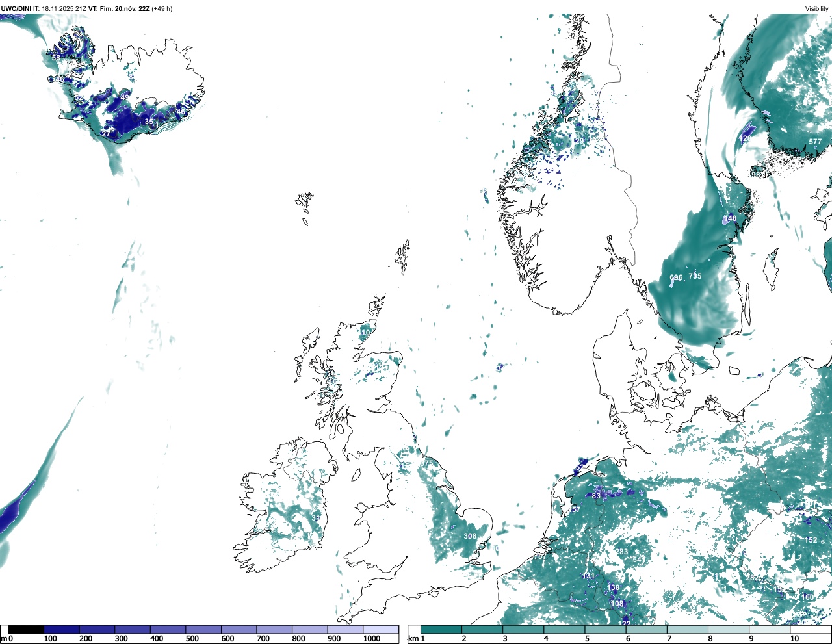
Task: Click the '308' value over eastern England
Action: pos(470,536)
